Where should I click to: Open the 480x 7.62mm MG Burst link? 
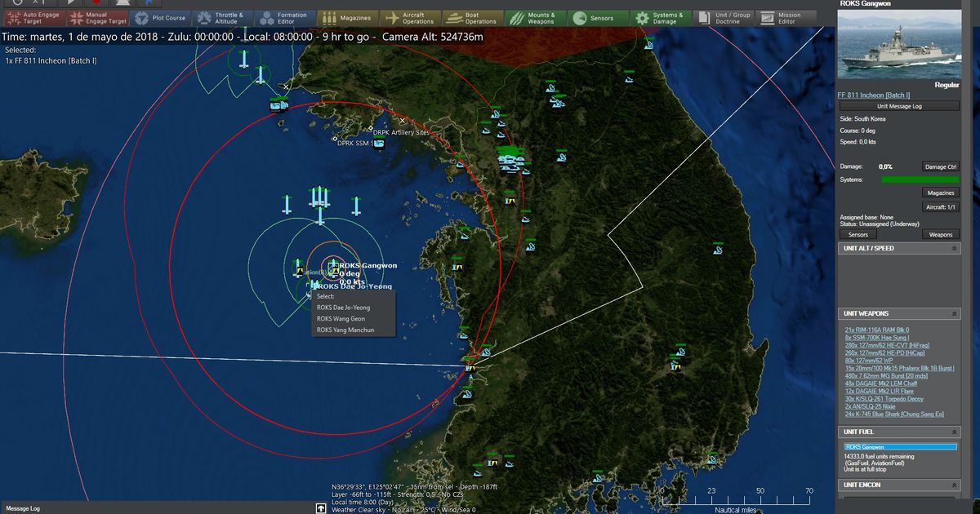point(888,375)
